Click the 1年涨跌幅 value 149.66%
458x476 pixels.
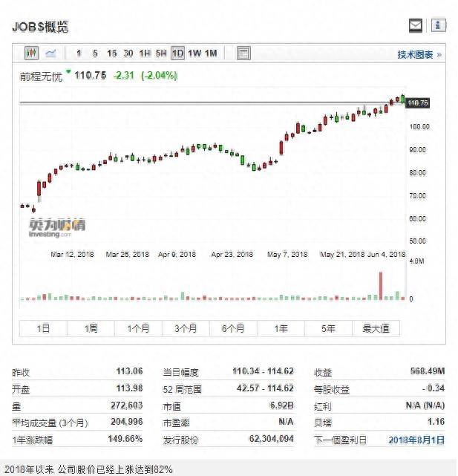click(x=125, y=439)
